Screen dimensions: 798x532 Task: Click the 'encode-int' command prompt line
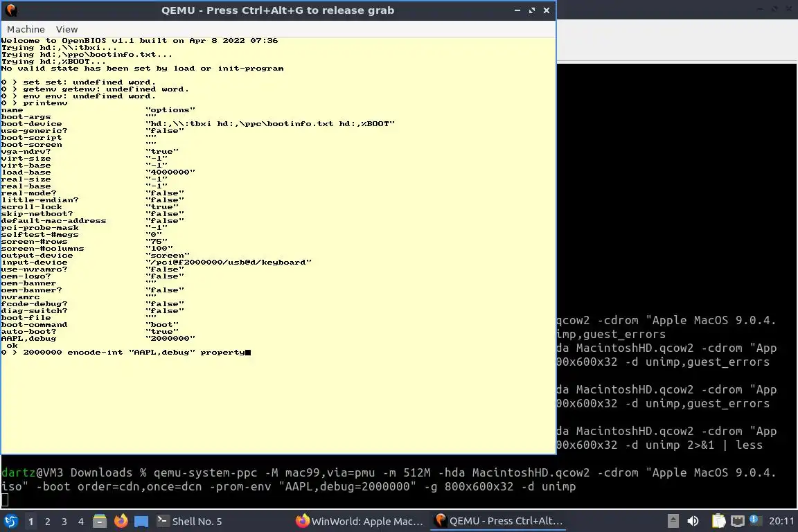(125, 353)
